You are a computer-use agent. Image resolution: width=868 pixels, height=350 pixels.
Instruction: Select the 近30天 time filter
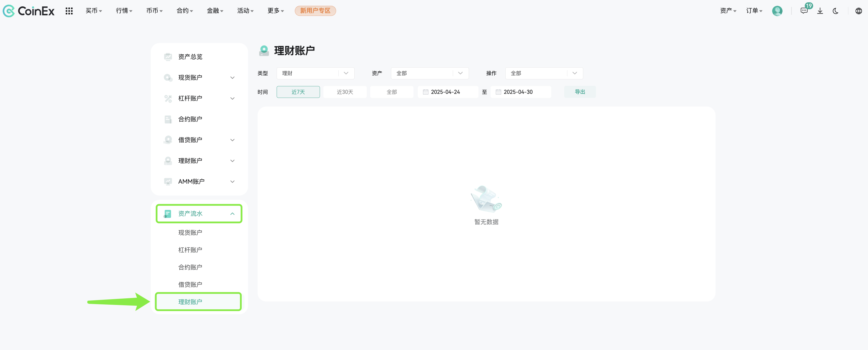(x=345, y=92)
